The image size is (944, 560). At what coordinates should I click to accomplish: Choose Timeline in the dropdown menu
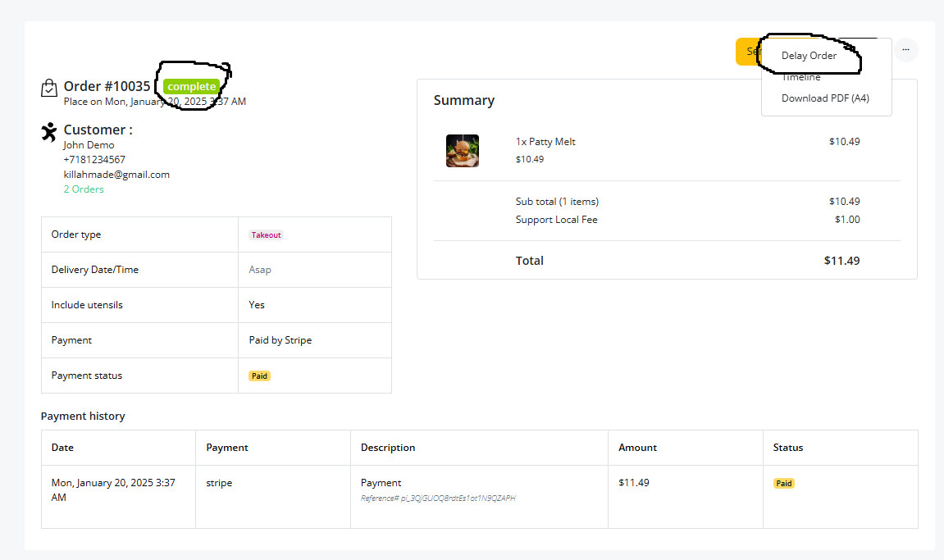point(800,77)
